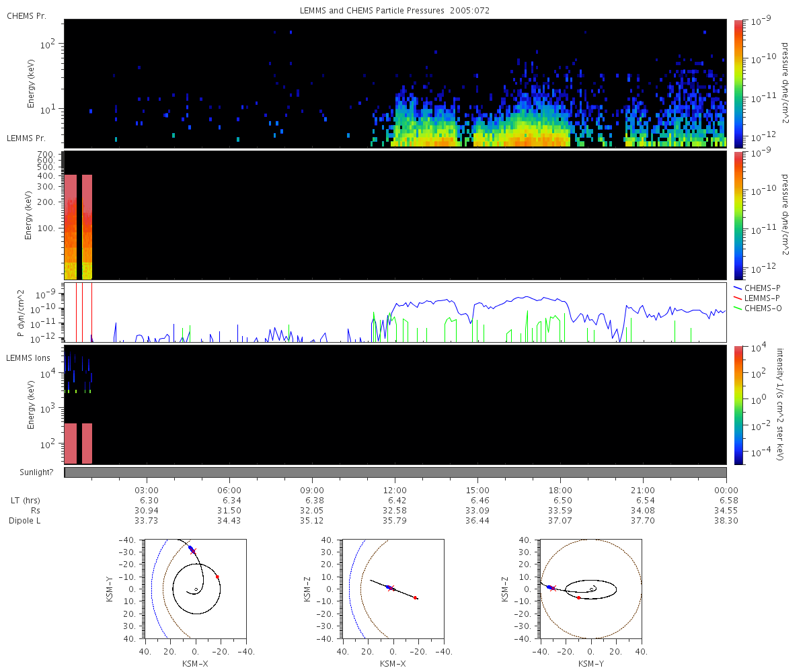
Task: Click the 03:00 time axis label
Action: point(147,490)
